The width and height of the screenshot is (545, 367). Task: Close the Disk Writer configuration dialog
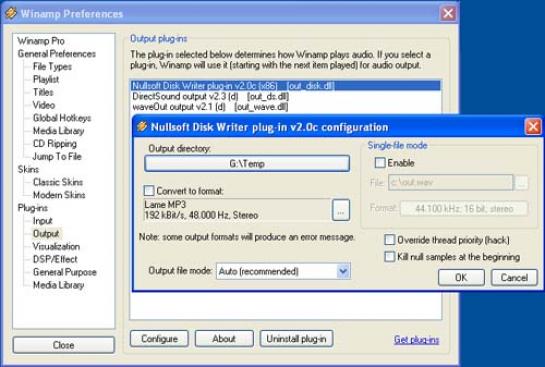(x=533, y=127)
